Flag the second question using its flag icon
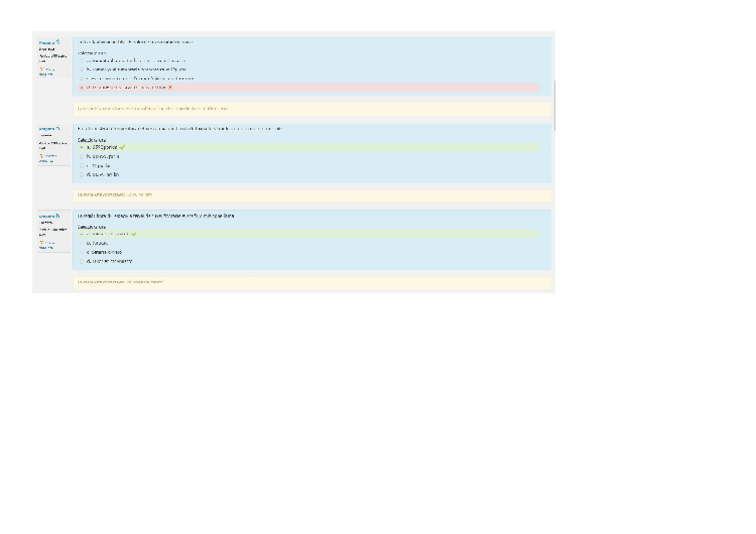 [x=42, y=156]
